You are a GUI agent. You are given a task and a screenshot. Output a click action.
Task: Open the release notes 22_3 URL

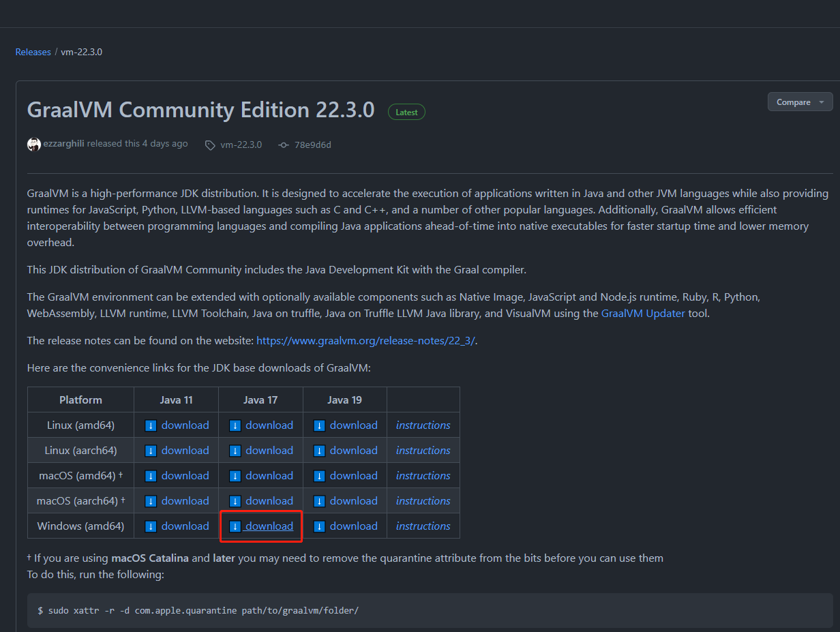coord(366,340)
